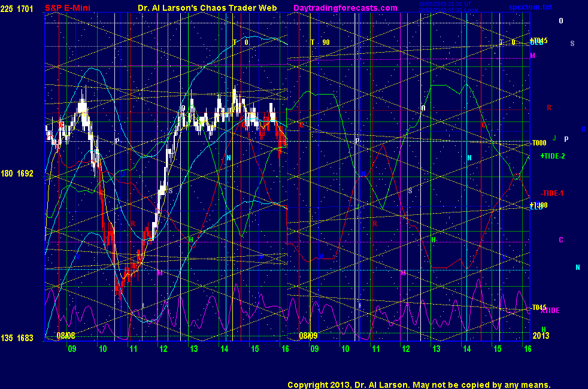588x389 pixels.
Task: Click the -T000 line label
Action: [539, 143]
